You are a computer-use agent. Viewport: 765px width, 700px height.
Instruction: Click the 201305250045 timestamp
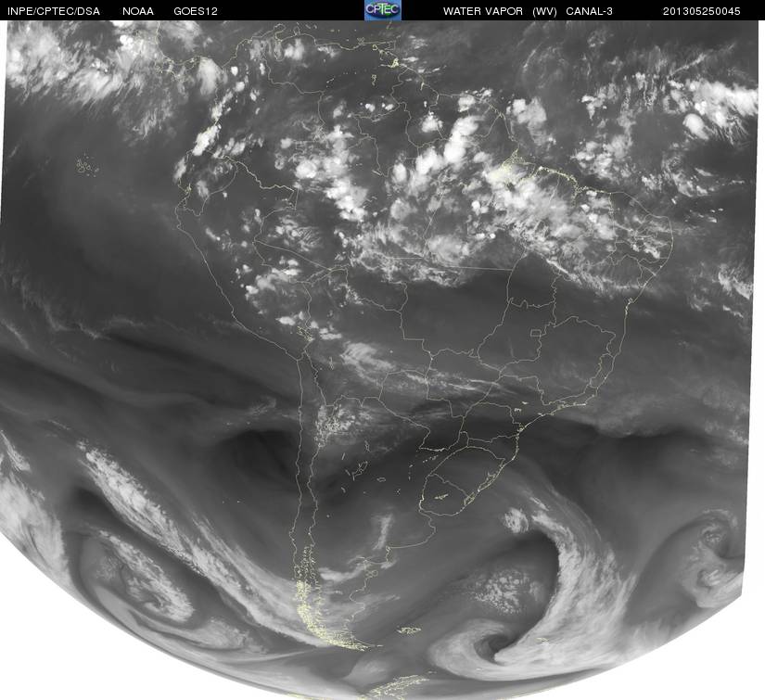click(x=702, y=11)
